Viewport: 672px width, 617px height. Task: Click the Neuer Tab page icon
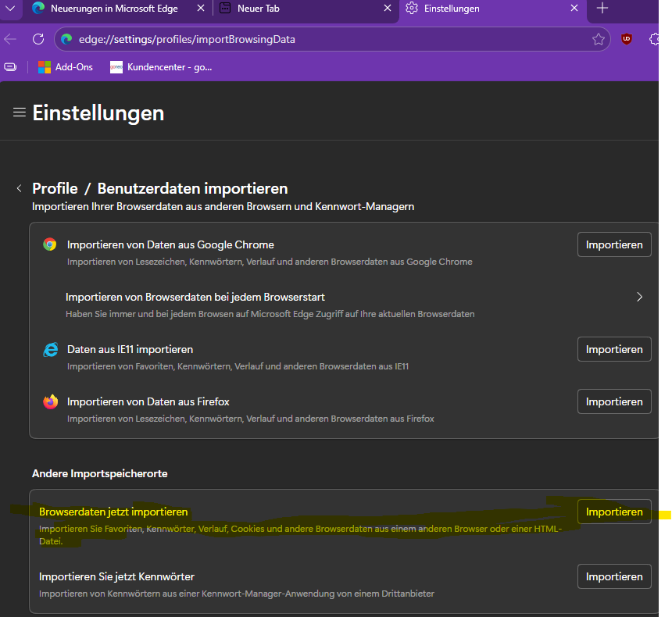pos(225,8)
